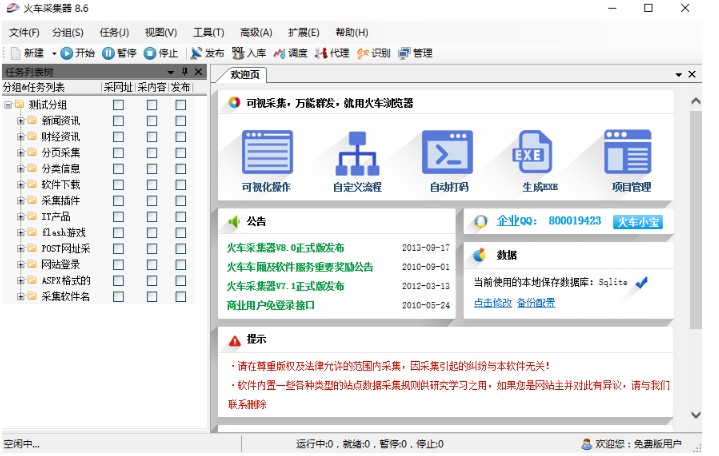
Task: Click the scrollbar up arrow
Action: point(696,101)
